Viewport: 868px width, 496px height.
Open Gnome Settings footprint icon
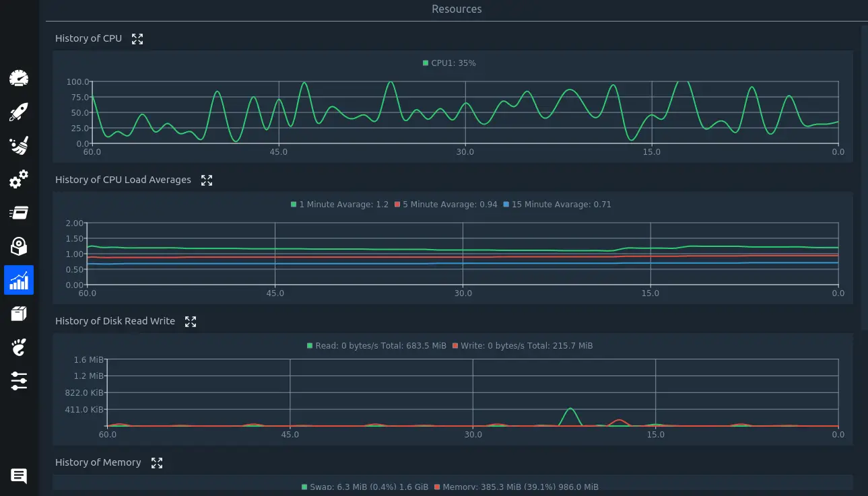click(19, 347)
